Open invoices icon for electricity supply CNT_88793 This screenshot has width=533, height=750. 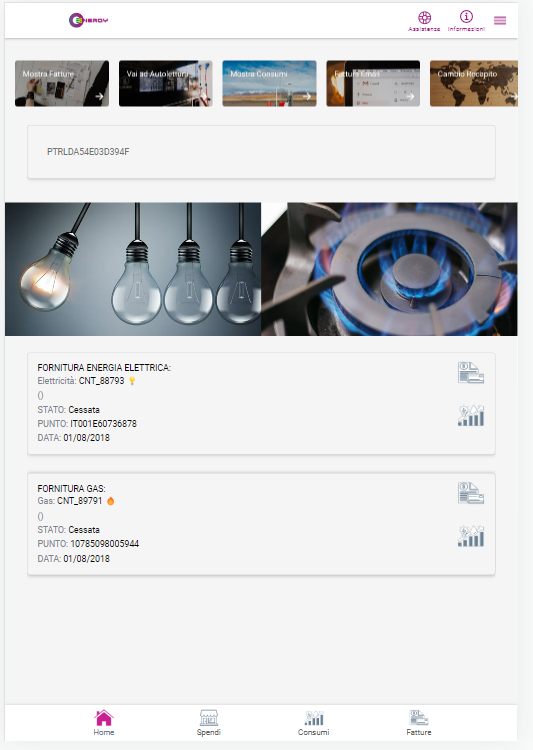point(471,373)
